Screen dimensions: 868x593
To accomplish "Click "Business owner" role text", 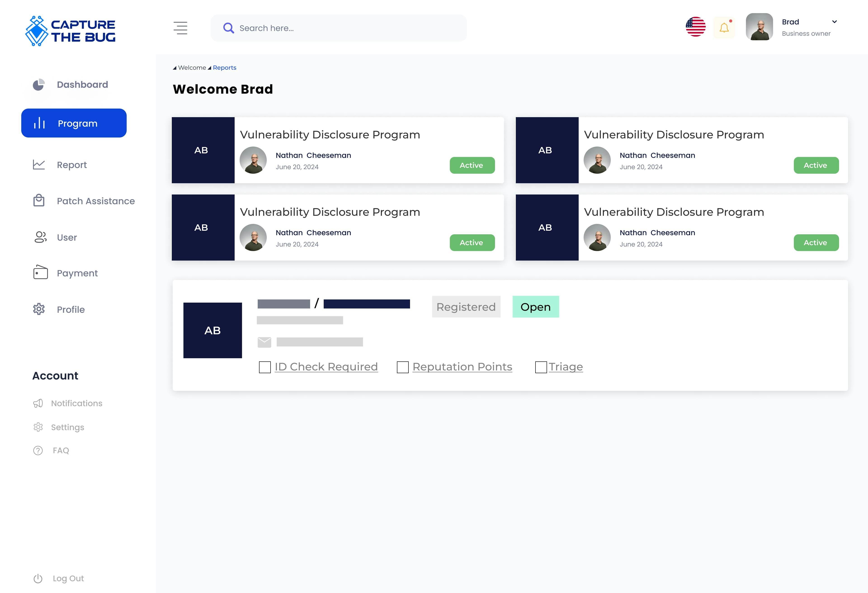I will click(806, 34).
